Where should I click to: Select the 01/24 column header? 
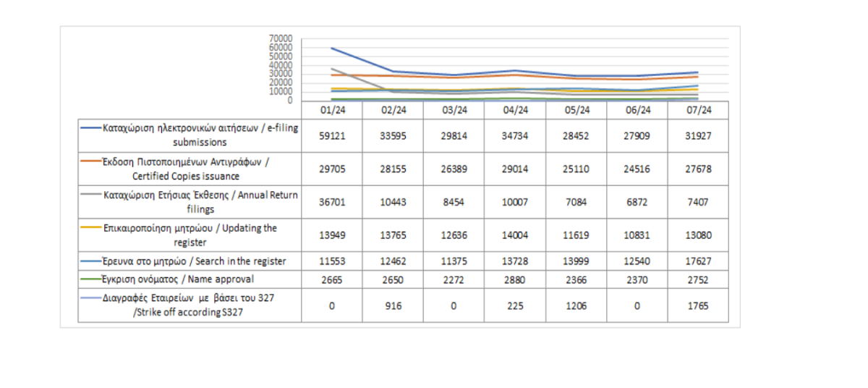[x=332, y=111]
